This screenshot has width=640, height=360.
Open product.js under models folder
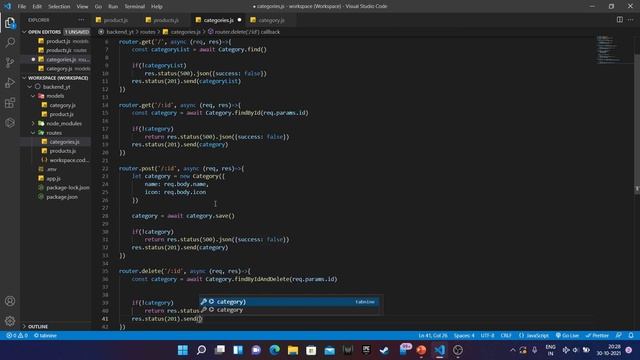click(62, 114)
